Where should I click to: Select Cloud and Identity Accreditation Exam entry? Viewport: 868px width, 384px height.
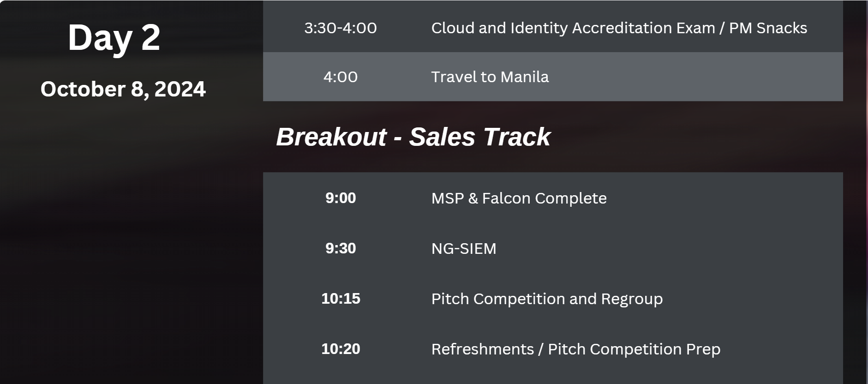(573, 28)
